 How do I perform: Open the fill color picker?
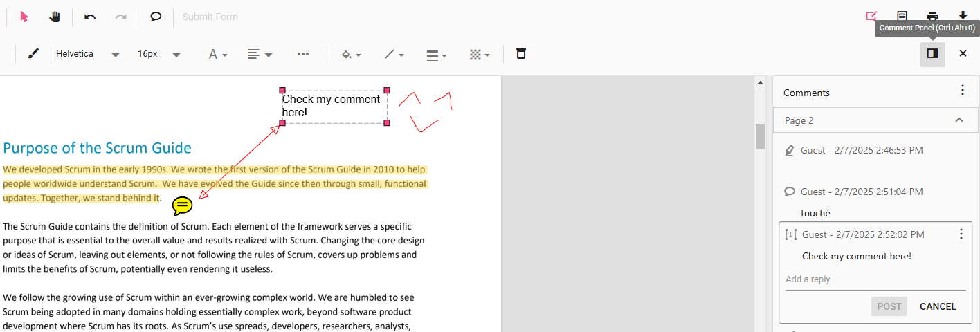click(351, 54)
